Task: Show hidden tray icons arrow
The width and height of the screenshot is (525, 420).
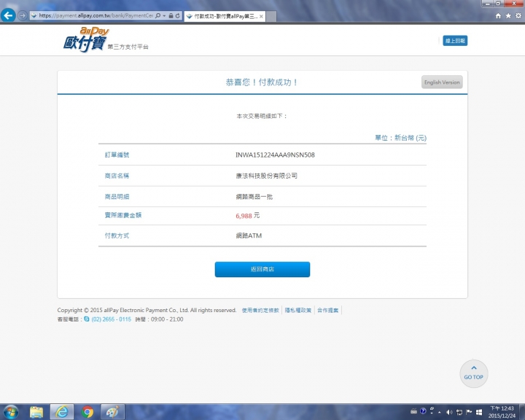Action: [x=440, y=412]
